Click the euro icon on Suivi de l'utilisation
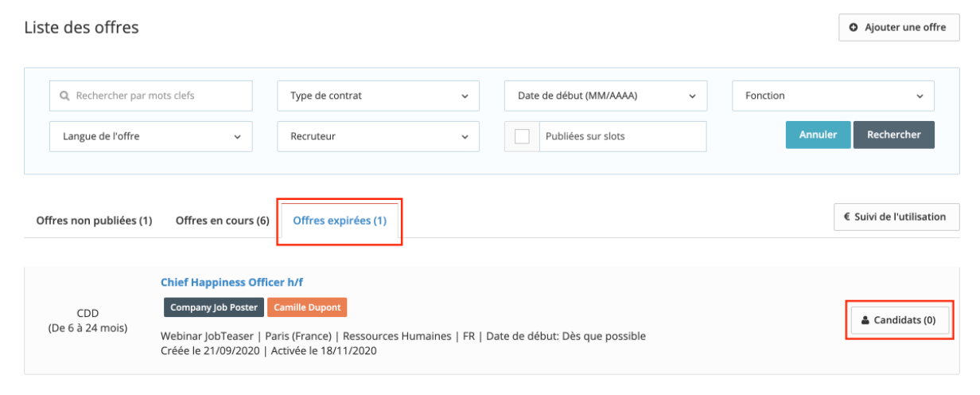This screenshot has height=395, width=980. (x=847, y=217)
